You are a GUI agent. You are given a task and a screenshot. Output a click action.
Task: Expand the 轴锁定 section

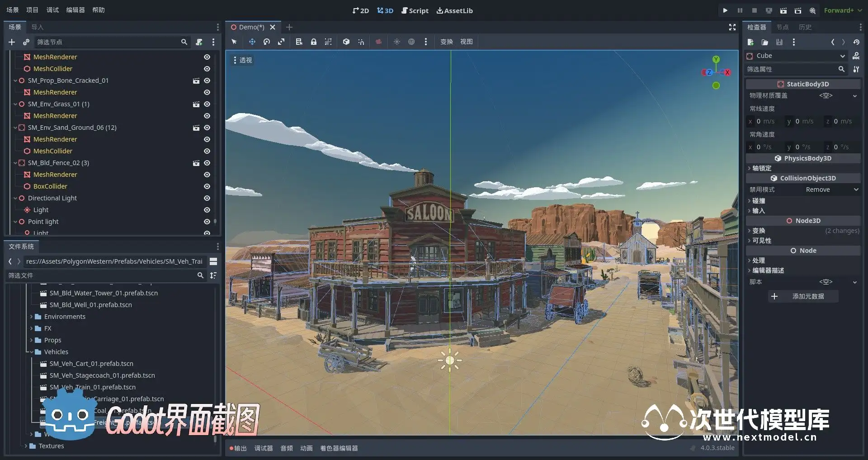[x=761, y=168]
